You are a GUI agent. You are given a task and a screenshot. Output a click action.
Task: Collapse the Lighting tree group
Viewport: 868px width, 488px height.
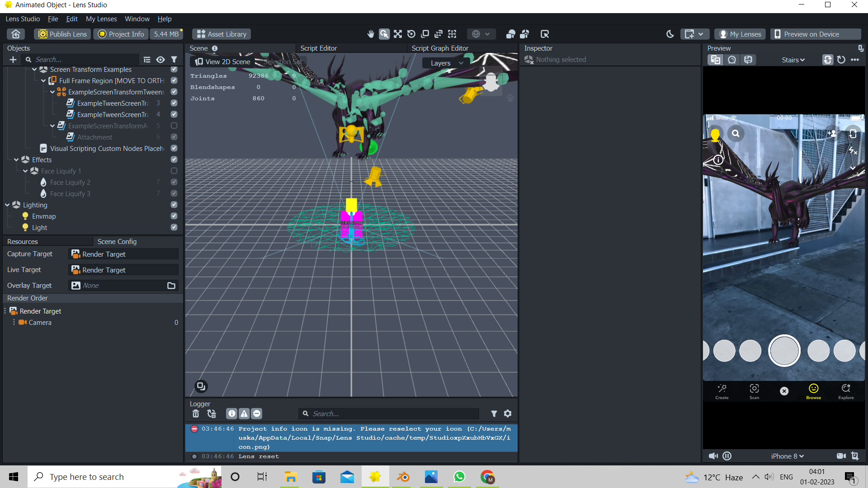tap(7, 205)
